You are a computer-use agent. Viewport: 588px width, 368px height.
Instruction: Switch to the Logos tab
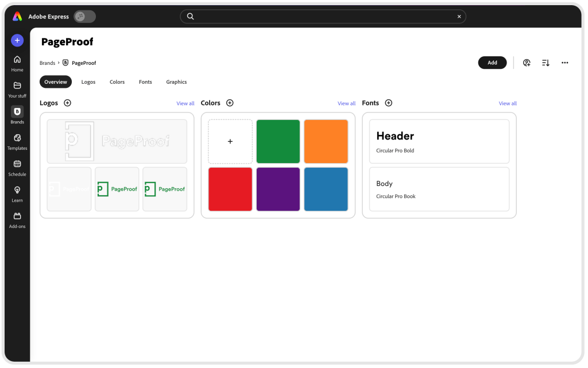(88, 82)
